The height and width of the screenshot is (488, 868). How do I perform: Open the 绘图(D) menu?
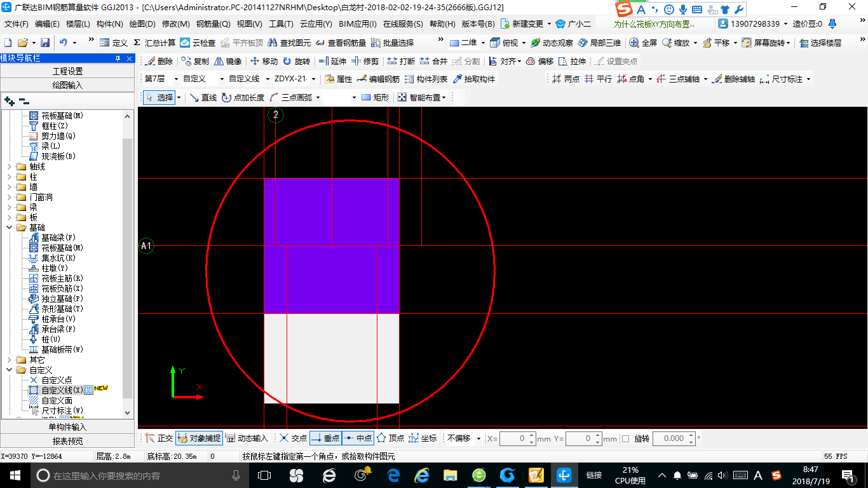142,24
